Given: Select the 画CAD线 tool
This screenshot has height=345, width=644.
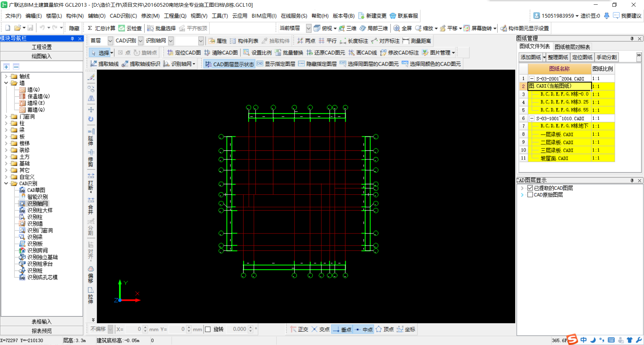Looking at the screenshot, I should [363, 53].
